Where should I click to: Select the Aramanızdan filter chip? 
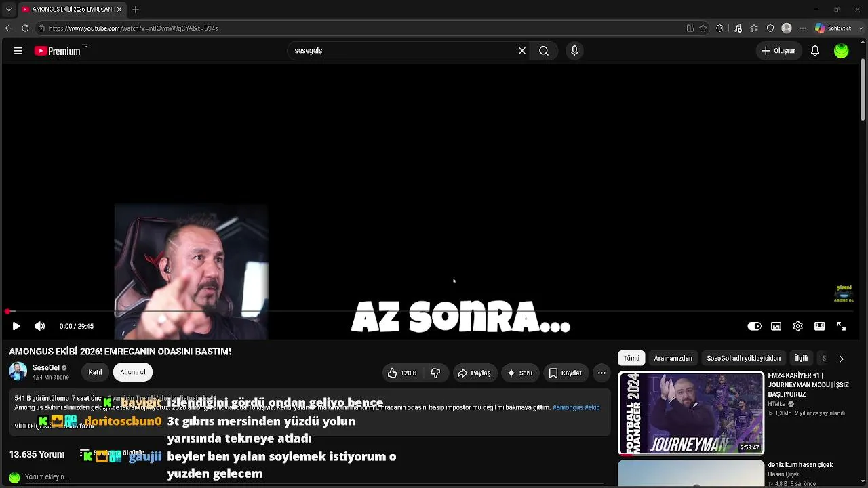pos(673,358)
